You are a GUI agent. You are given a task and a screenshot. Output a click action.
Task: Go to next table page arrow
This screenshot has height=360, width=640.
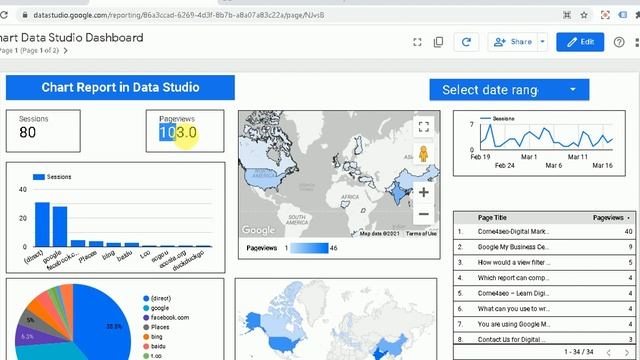[x=627, y=352]
